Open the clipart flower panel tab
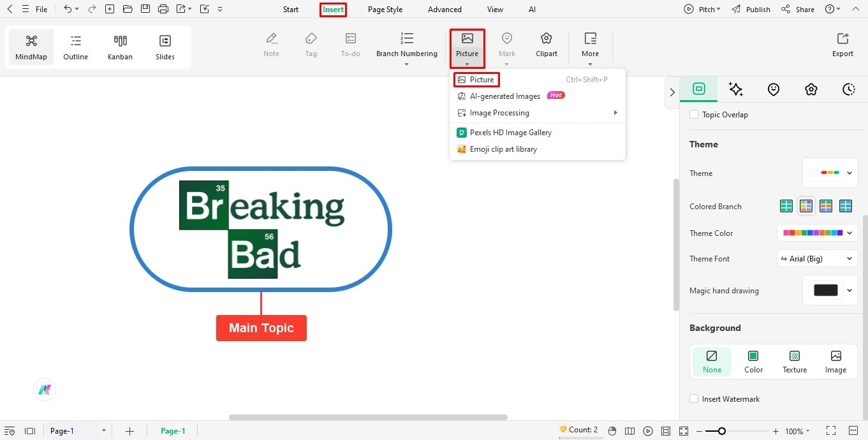This screenshot has height=440, width=868. click(x=811, y=89)
